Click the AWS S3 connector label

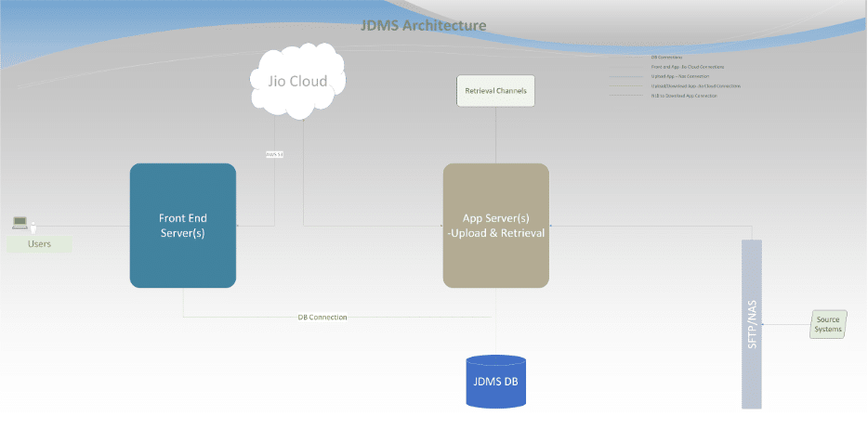(274, 155)
